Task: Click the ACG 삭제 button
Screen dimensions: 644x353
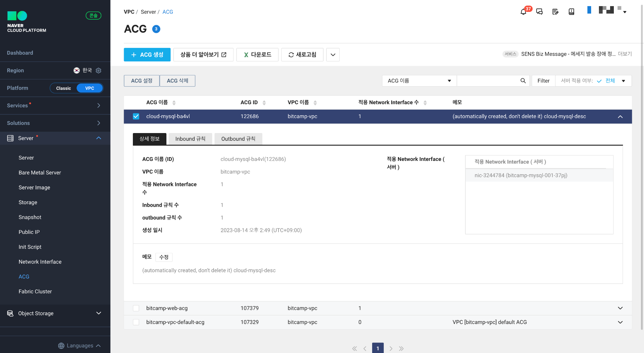Action: point(178,81)
